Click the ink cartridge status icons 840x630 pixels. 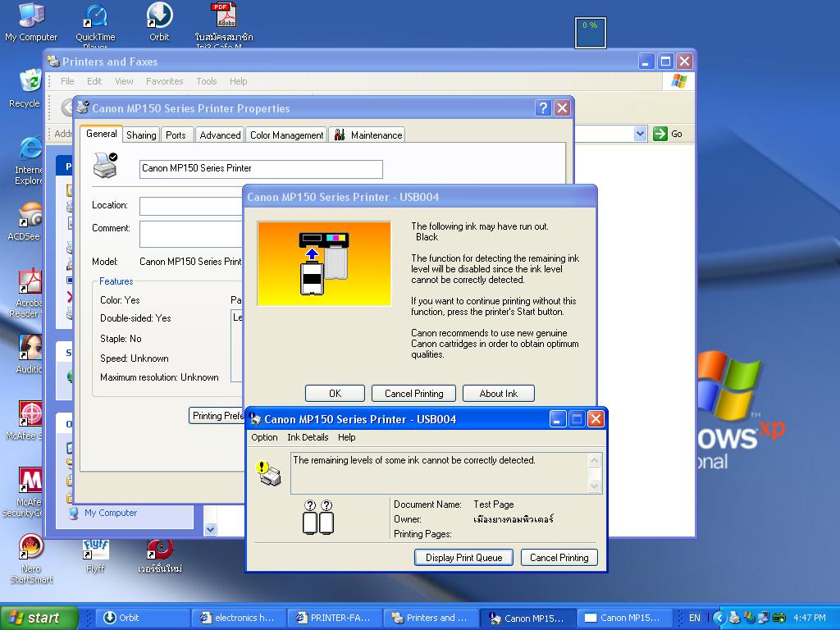click(x=318, y=518)
